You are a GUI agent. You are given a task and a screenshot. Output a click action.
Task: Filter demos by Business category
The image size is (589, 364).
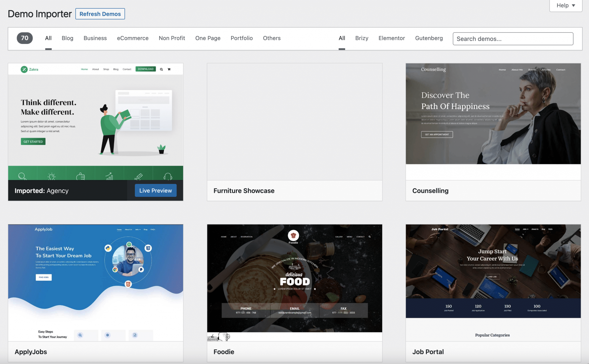pyautogui.click(x=95, y=38)
